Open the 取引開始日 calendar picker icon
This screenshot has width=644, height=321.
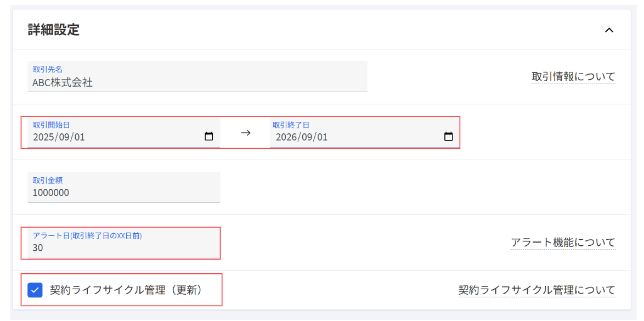pyautogui.click(x=209, y=137)
